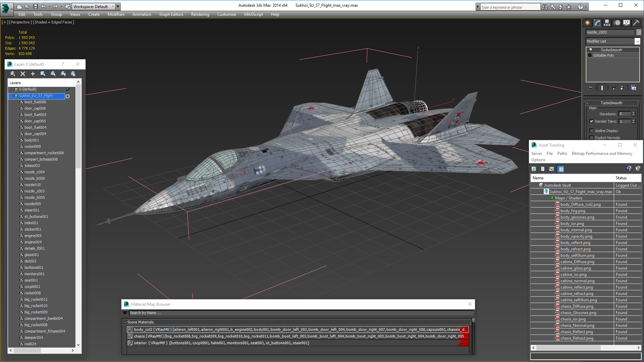Image resolution: width=644 pixels, height=362 pixels.
Task: Open the Graph Editors menu
Action: click(171, 14)
